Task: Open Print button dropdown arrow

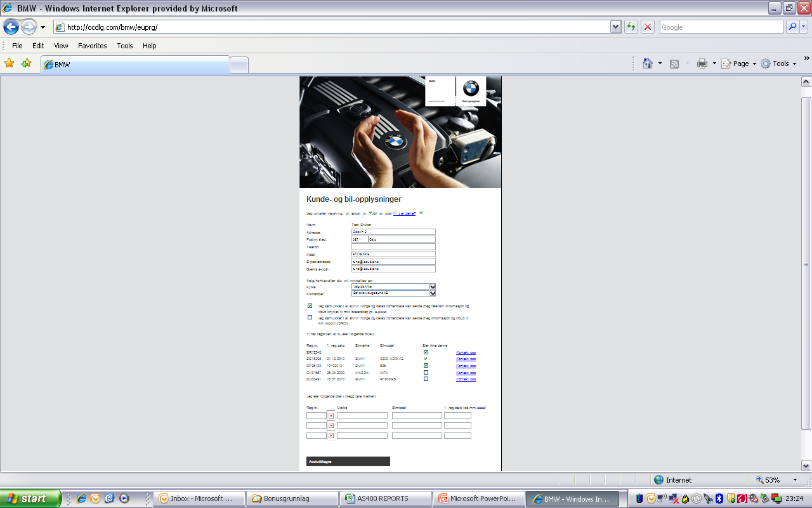Action: [x=714, y=63]
